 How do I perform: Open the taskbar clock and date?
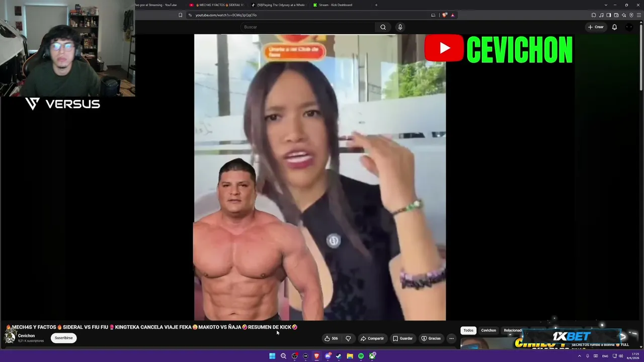(x=633, y=356)
